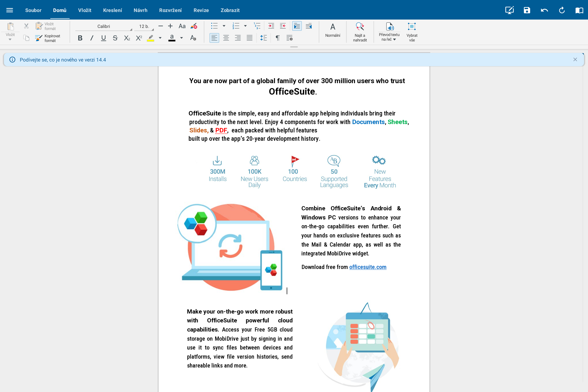Set right-to-left text direction

[309, 26]
